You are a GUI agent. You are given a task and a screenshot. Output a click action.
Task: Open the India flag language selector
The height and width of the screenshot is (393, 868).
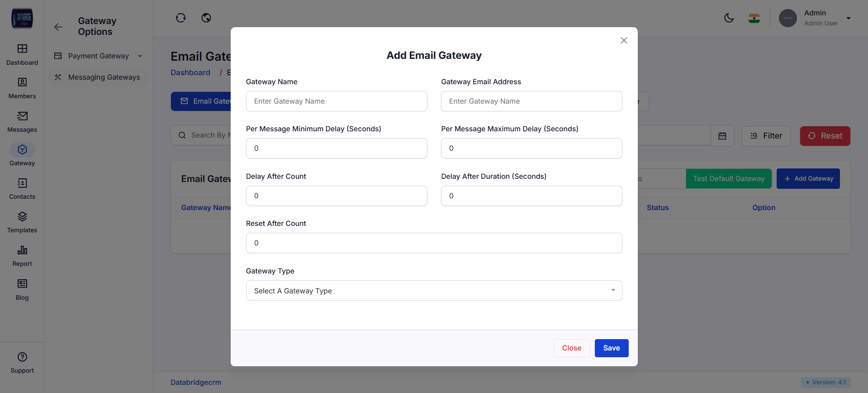(754, 18)
